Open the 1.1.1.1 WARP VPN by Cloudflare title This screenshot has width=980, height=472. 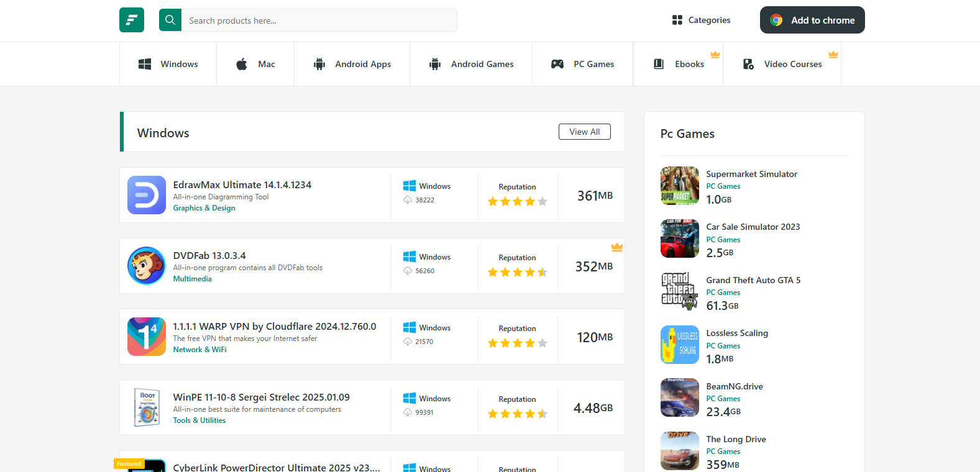275,326
